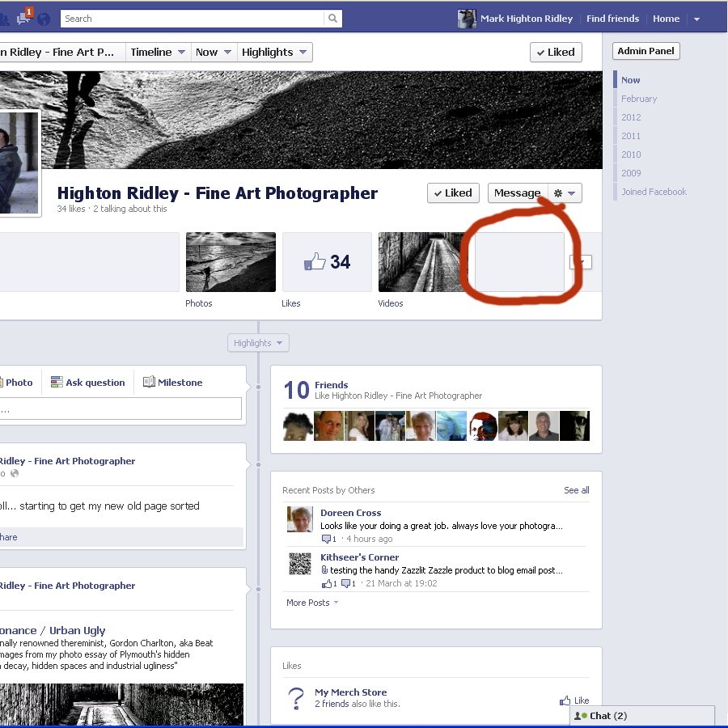Open the Videos label link
Screen dimensions: 728x728
391,303
